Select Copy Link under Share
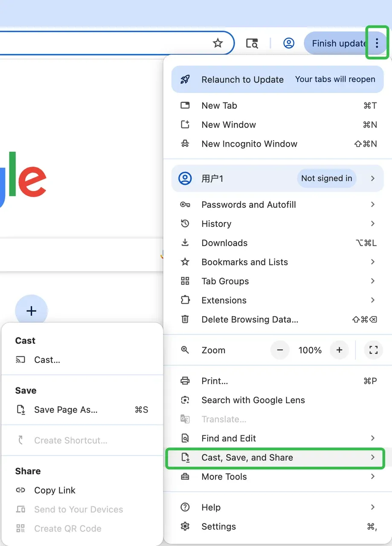This screenshot has height=546, width=392. [x=83, y=491]
